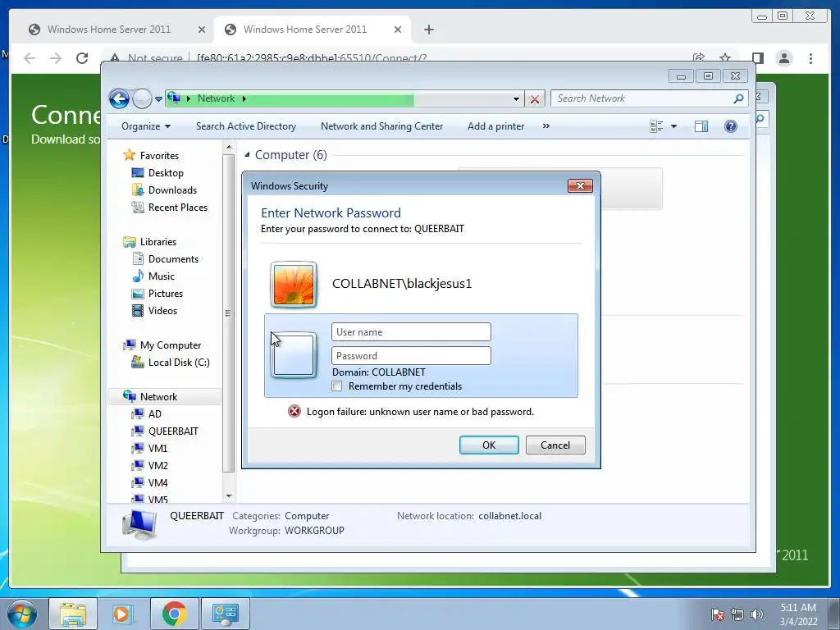This screenshot has width=840, height=630.
Task: Open Windows Explorer from taskbar
Action: pyautogui.click(x=73, y=614)
